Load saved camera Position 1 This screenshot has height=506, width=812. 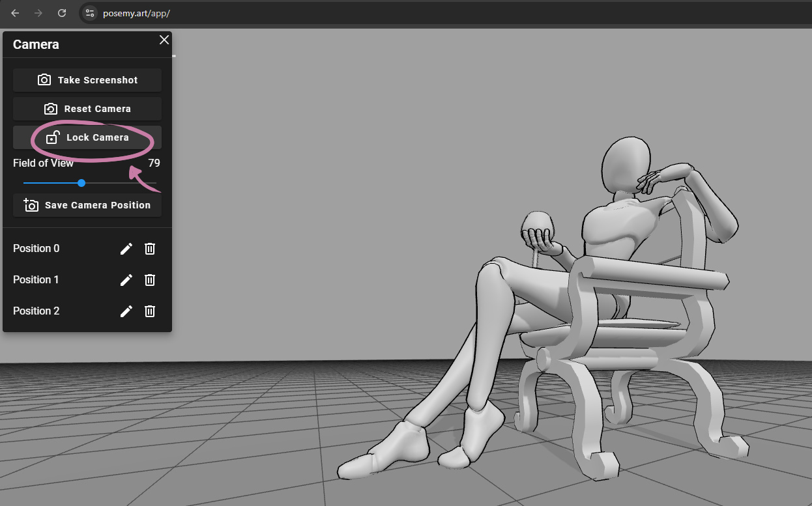[36, 280]
